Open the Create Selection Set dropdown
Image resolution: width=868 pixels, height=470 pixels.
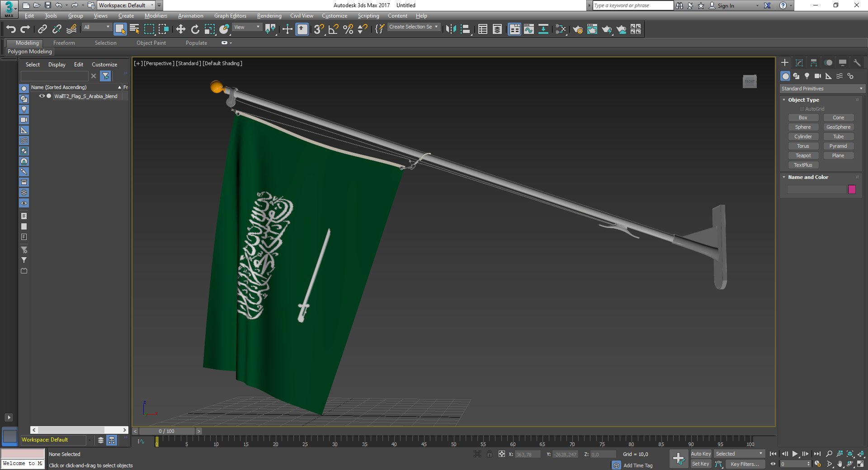413,27
